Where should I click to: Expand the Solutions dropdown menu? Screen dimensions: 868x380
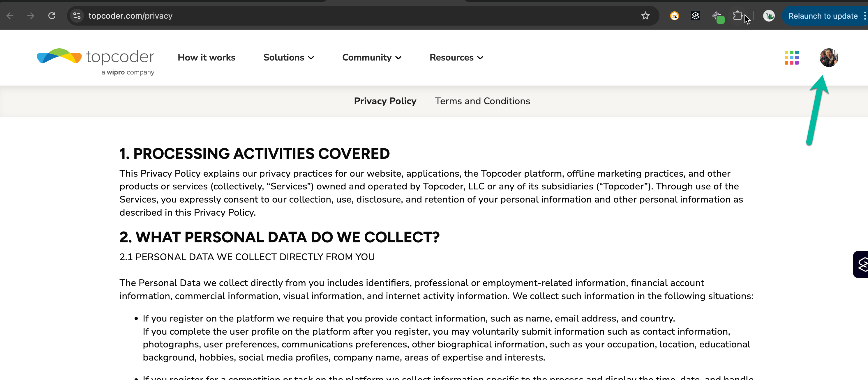point(288,58)
